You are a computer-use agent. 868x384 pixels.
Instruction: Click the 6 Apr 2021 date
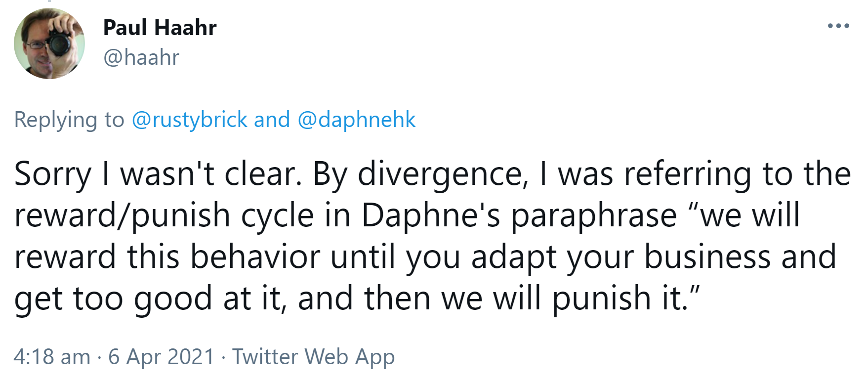coord(161,357)
